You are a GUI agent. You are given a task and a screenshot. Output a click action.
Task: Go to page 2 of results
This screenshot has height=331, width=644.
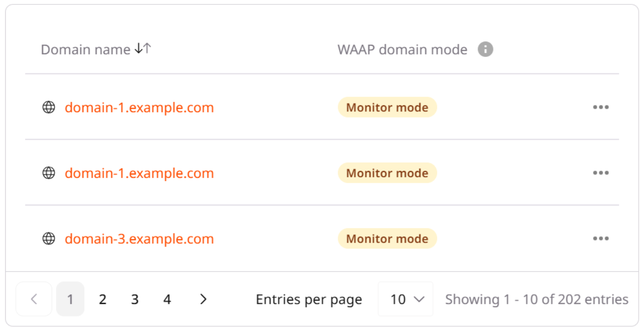click(102, 299)
